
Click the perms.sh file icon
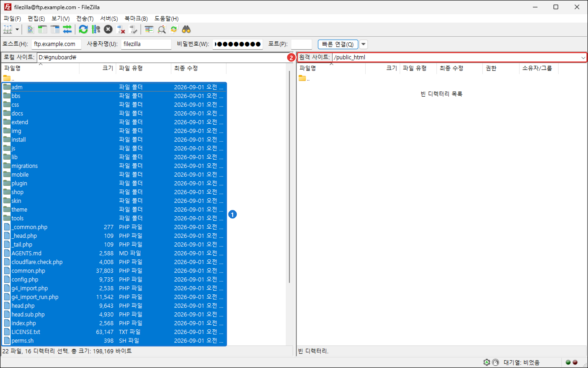[x=7, y=340]
